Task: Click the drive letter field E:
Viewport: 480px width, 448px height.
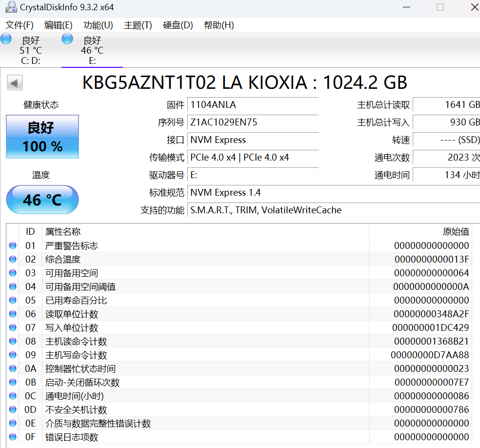Action: coord(253,175)
